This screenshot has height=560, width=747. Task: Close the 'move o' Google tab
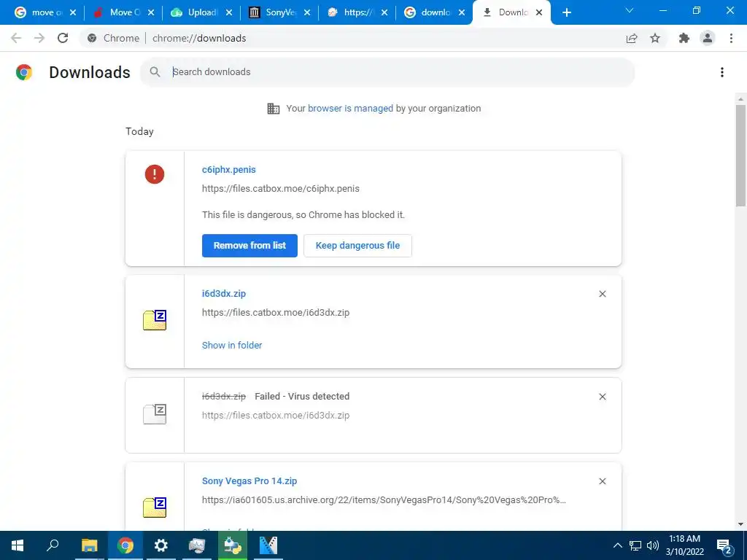[73, 13]
